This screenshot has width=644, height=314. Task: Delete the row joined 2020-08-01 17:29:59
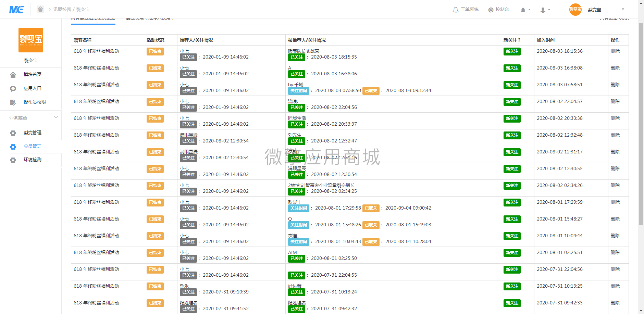tap(615, 202)
